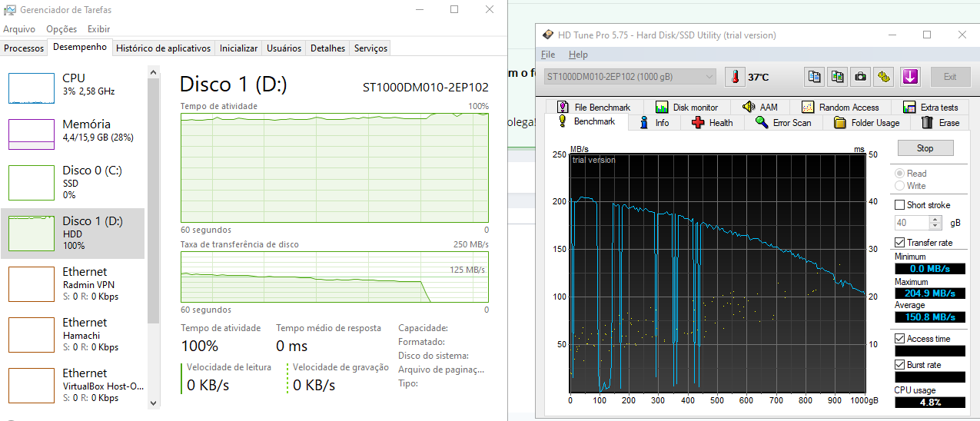The width and height of the screenshot is (980, 421).
Task: Open the Exibir menu
Action: (x=98, y=29)
